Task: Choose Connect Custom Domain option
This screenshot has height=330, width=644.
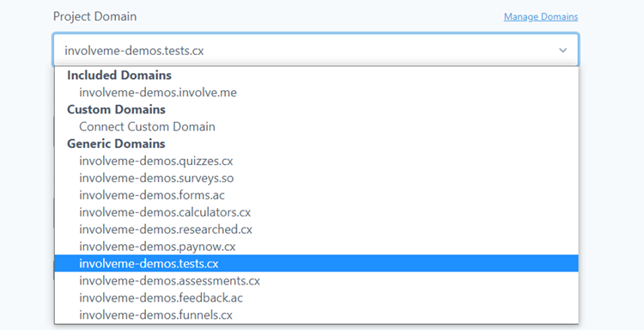Action: coord(316,126)
